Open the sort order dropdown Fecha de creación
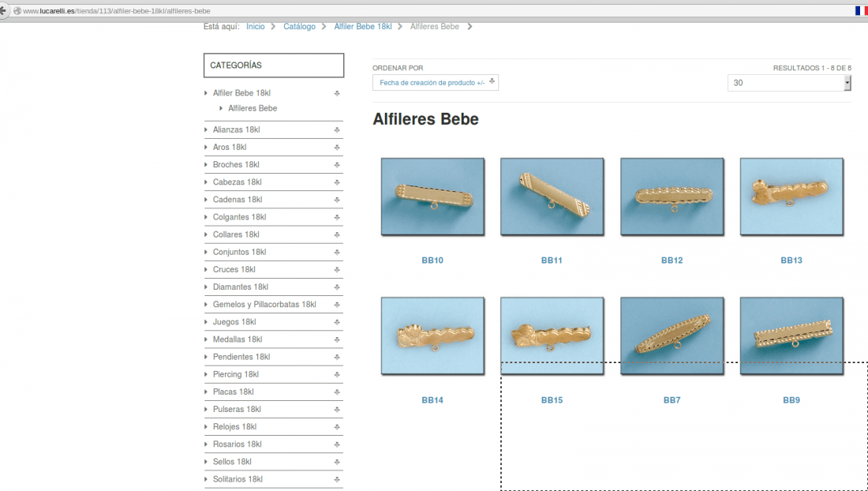Viewport: 868px width, 491px height. coord(435,82)
